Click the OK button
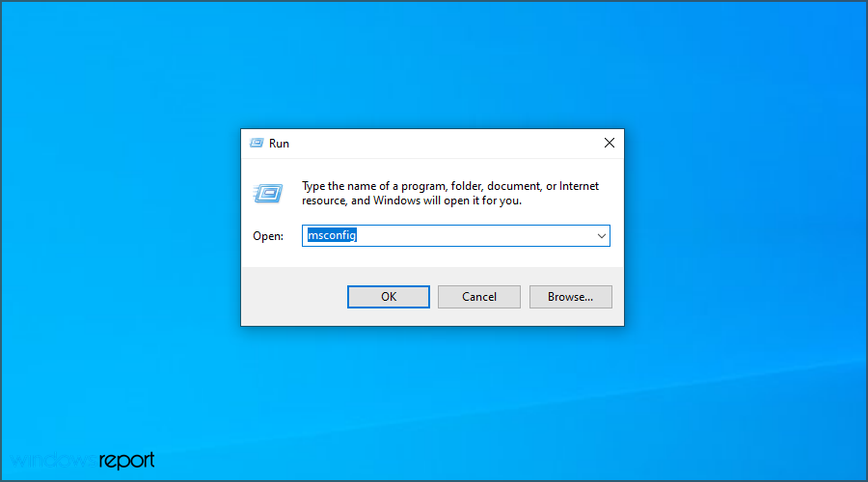Image resolution: width=868 pixels, height=482 pixels. [x=388, y=297]
